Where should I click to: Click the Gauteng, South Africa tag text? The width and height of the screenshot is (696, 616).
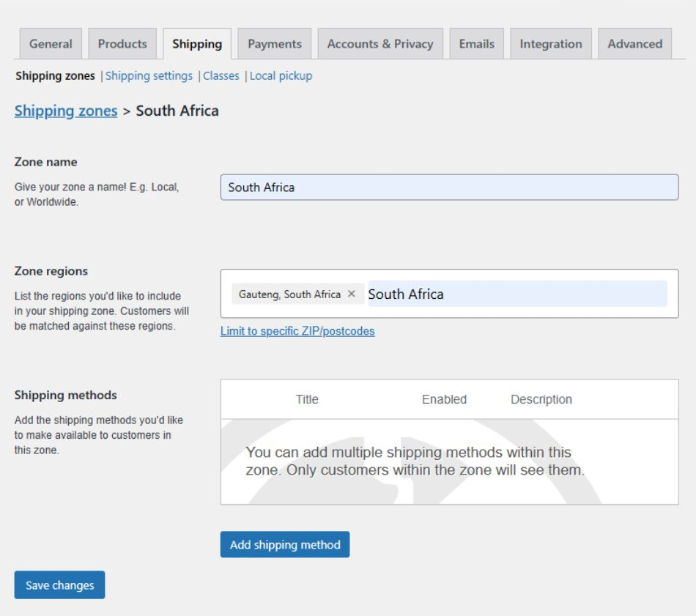[289, 294]
